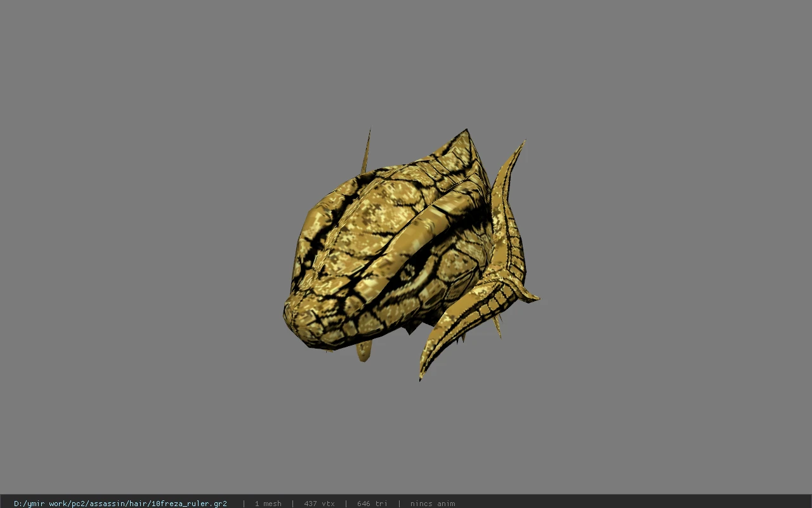Click the file path 10freza_ruler.gr2 in status bar
Viewport: 812px width, 508px height.
pyautogui.click(x=121, y=504)
